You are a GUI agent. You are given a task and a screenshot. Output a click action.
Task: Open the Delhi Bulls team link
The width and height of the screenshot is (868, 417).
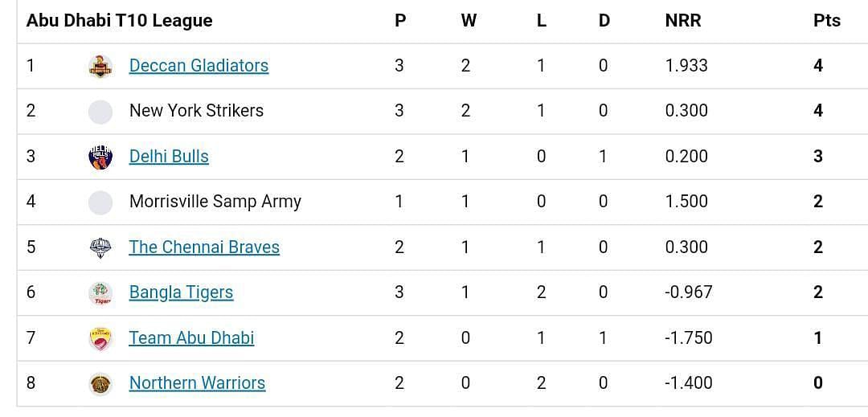pyautogui.click(x=169, y=157)
